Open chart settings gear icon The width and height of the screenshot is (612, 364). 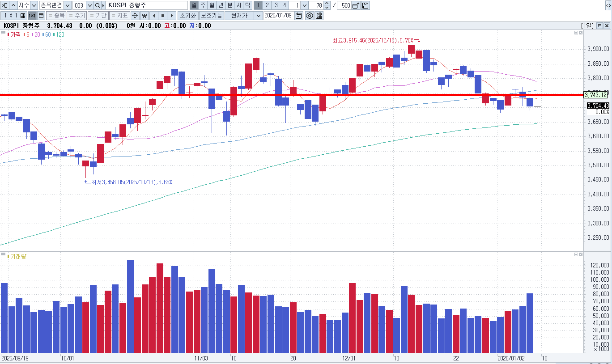(x=309, y=16)
